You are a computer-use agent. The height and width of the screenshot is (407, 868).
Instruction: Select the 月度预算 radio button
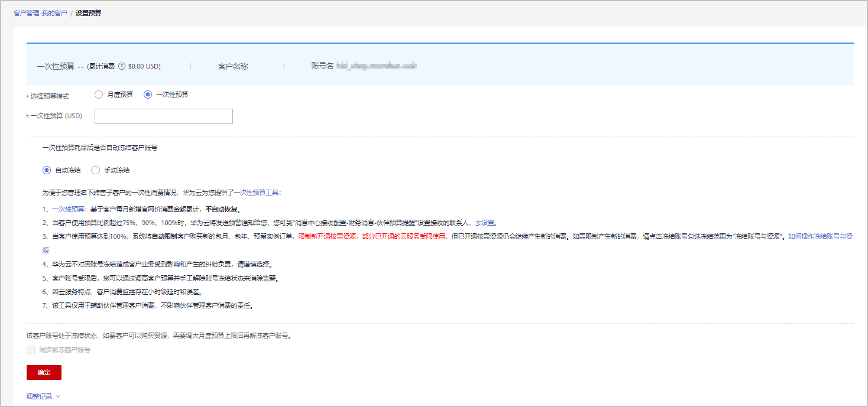pos(99,95)
